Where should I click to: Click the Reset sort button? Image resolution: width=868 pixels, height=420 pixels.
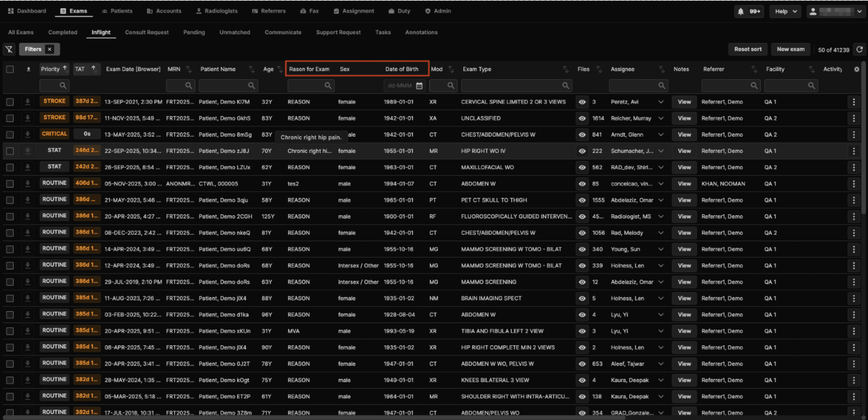point(748,49)
